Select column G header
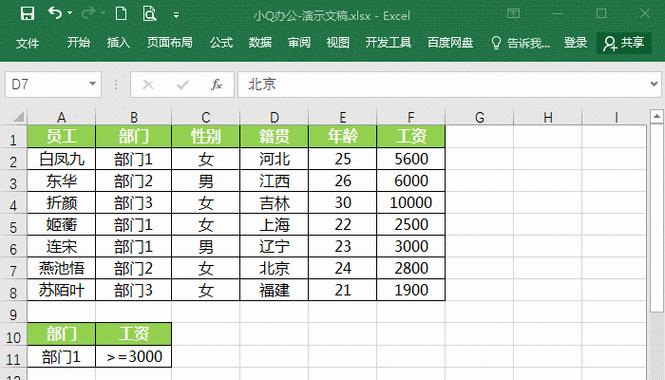Image resolution: width=665 pixels, height=380 pixels. coord(480,117)
